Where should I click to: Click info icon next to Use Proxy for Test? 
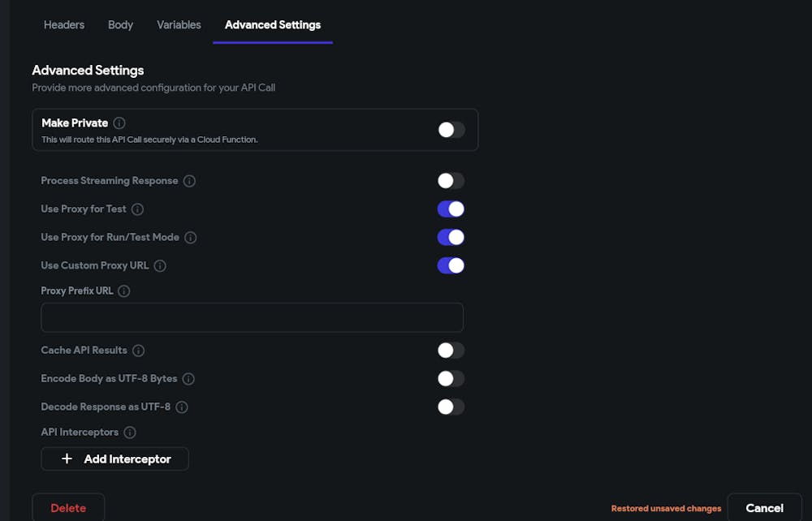[x=138, y=209]
